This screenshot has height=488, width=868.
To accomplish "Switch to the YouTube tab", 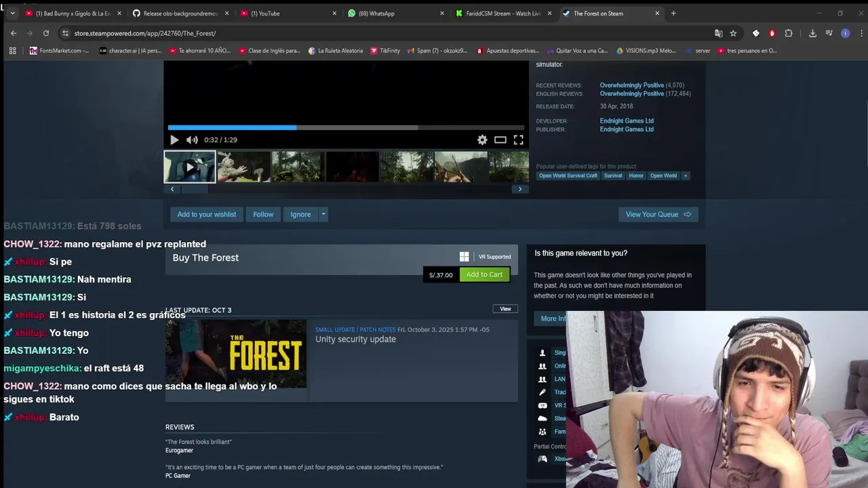I will point(288,14).
